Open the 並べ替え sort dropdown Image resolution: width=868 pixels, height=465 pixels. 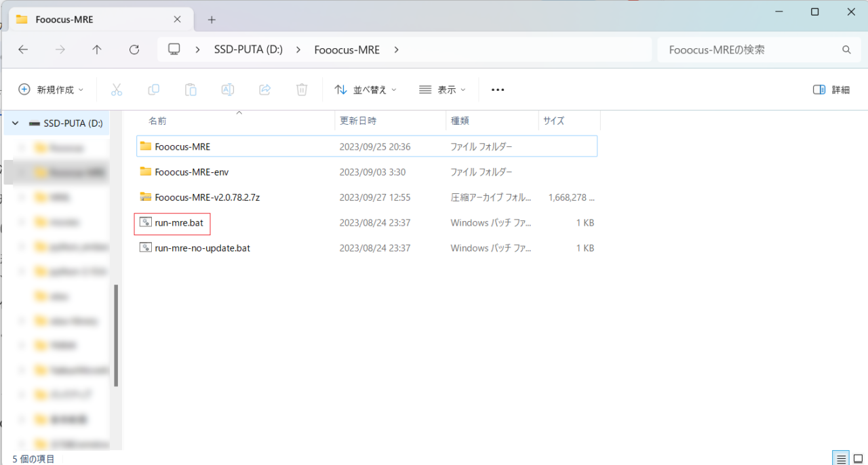pos(366,89)
